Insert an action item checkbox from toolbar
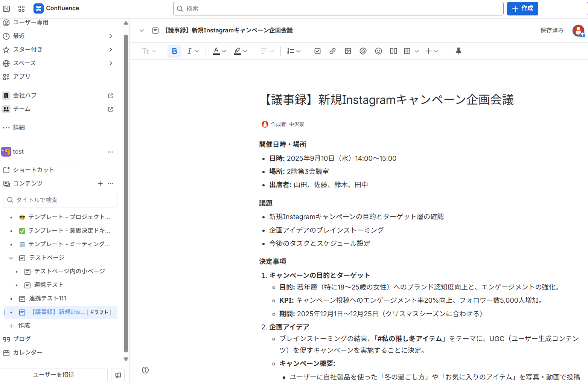 coord(317,51)
